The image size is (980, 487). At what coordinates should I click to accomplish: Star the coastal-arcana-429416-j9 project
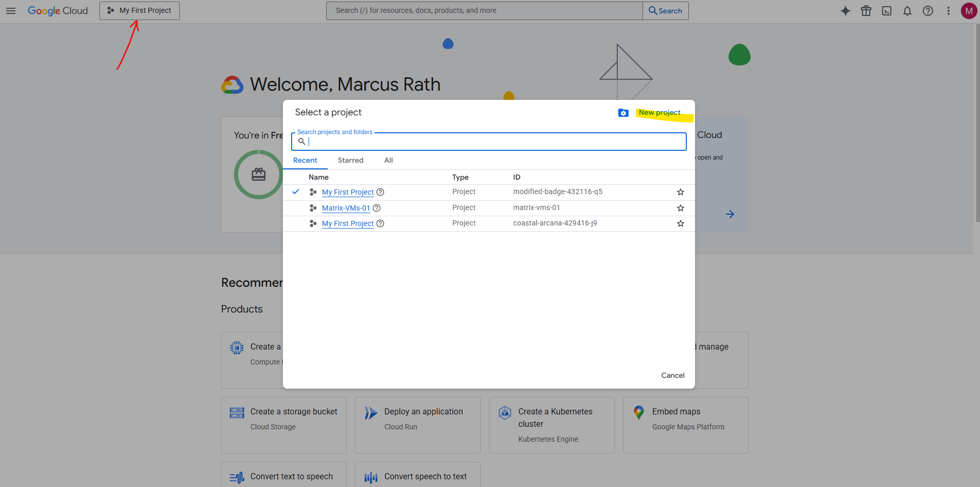pos(681,223)
